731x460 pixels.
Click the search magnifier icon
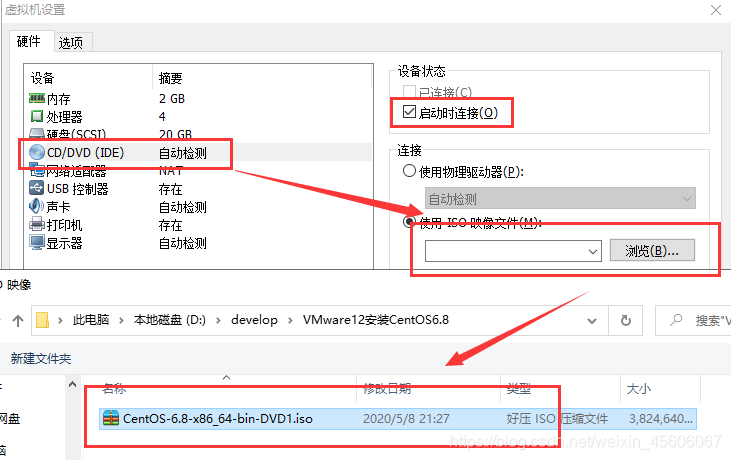pyautogui.click(x=676, y=320)
